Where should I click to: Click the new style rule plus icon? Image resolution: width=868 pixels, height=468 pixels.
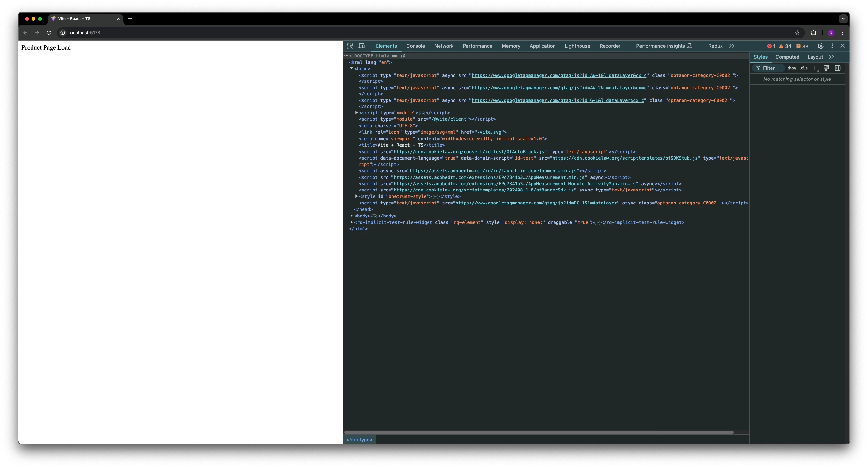(x=815, y=68)
